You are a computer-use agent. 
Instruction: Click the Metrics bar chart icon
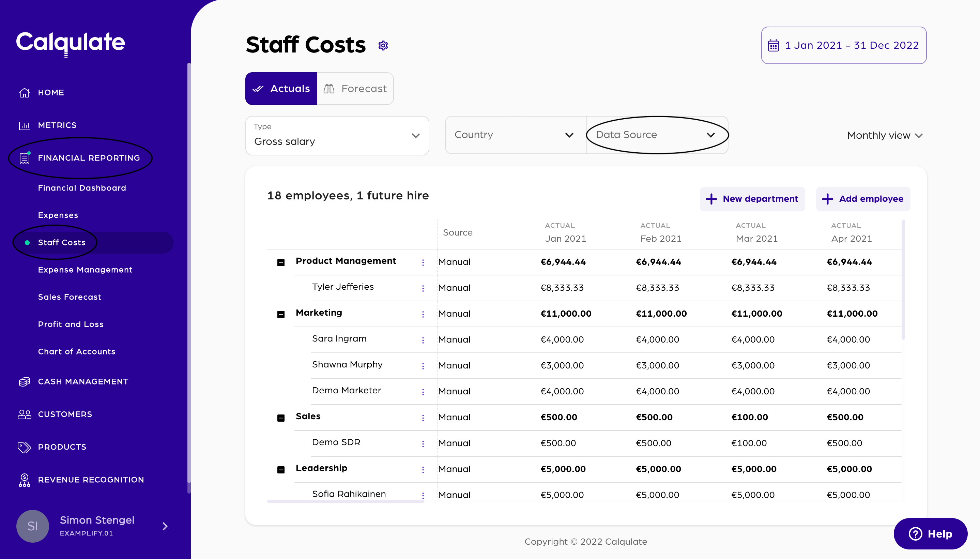(25, 125)
